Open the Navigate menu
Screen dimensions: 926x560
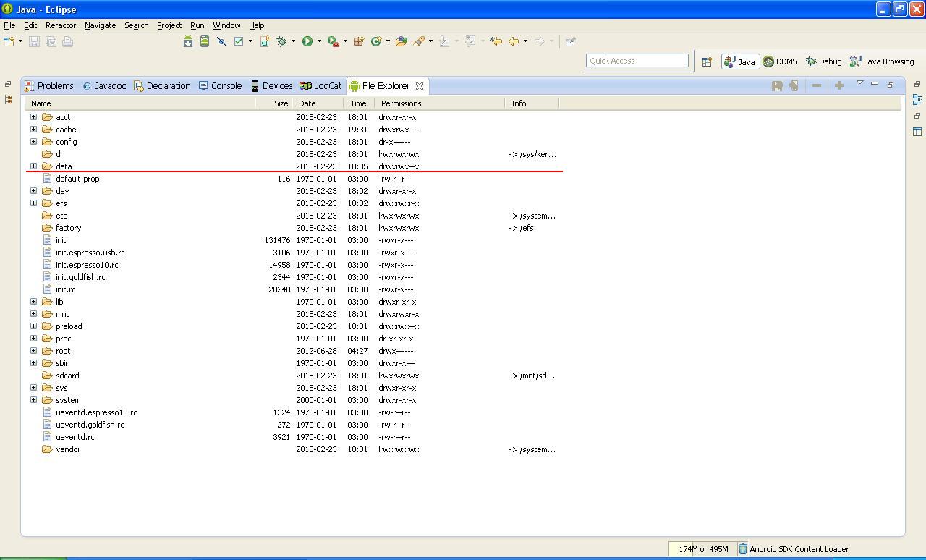point(100,25)
